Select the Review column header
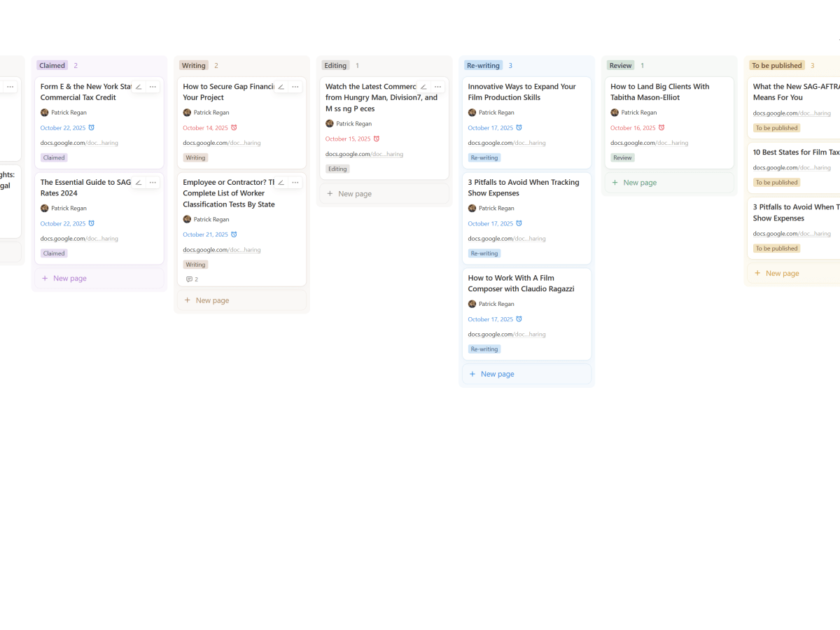The image size is (840, 630). click(620, 65)
